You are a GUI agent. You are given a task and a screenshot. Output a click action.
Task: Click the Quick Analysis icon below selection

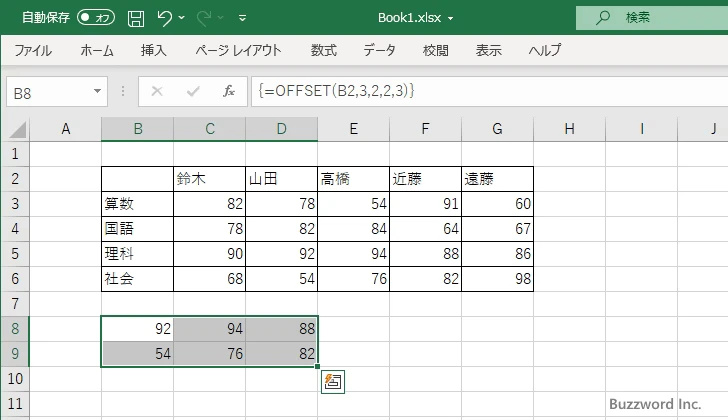[x=333, y=382]
